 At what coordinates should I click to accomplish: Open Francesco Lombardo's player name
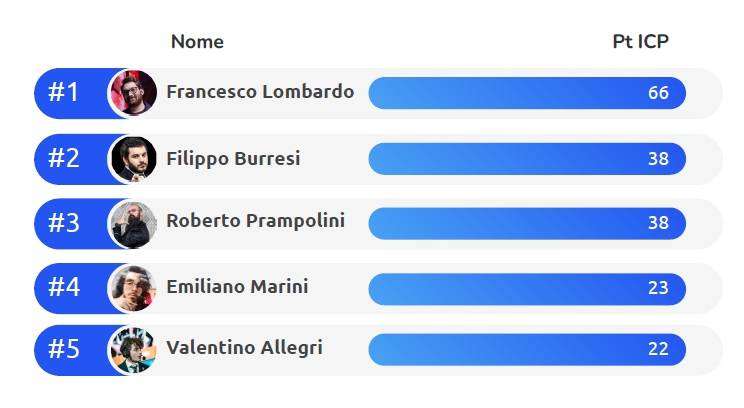[x=260, y=92]
